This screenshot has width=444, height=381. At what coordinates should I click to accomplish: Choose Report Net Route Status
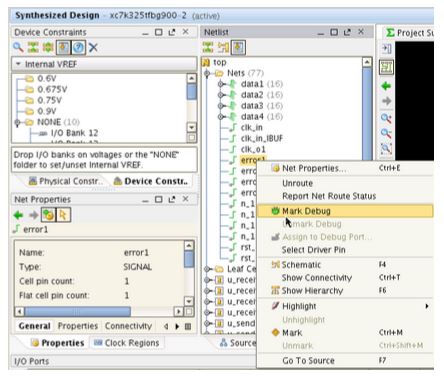pos(345,196)
